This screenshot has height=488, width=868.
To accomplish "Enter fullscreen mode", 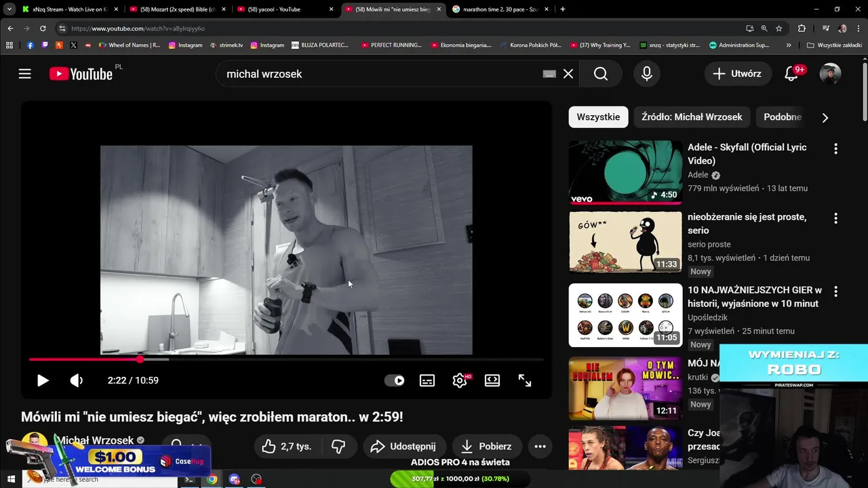I will pyautogui.click(x=525, y=380).
